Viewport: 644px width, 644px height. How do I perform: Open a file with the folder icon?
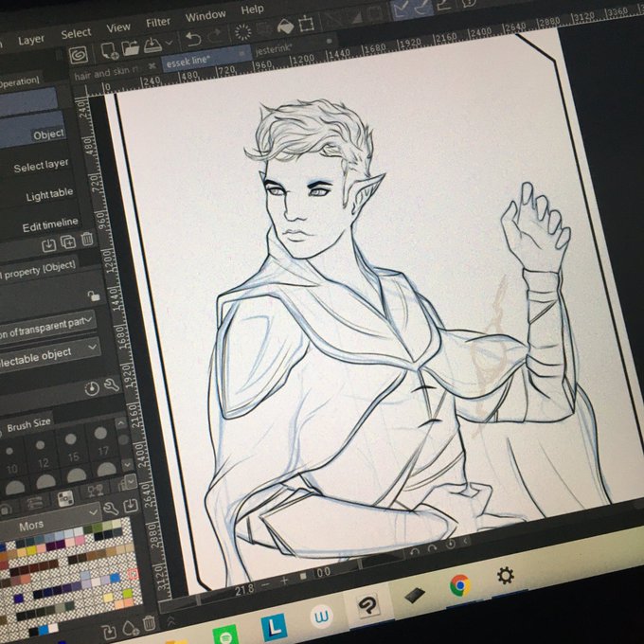131,48
